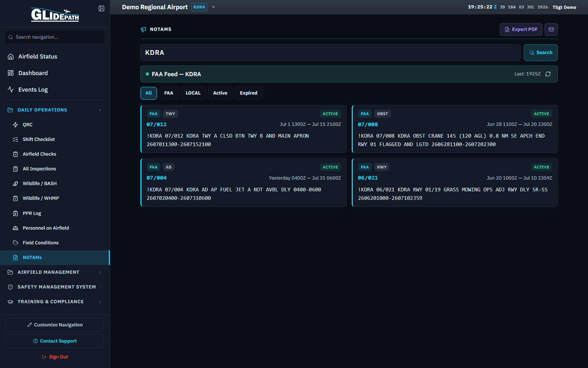
Task: Open the Events Log page
Action: 55,90
